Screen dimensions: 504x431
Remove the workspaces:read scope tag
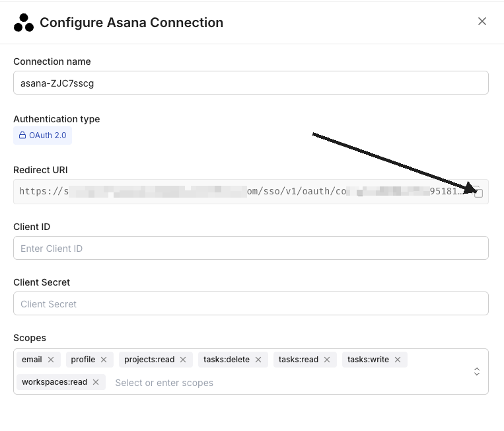(x=96, y=382)
